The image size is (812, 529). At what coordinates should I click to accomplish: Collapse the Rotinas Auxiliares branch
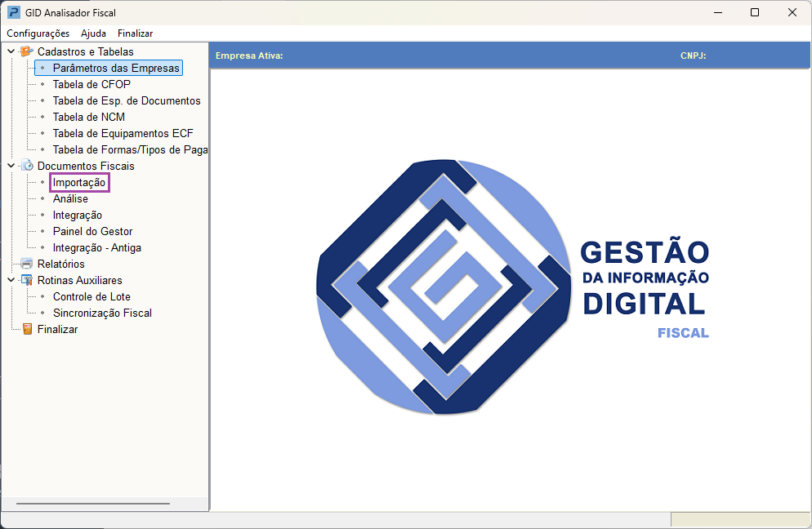point(11,280)
